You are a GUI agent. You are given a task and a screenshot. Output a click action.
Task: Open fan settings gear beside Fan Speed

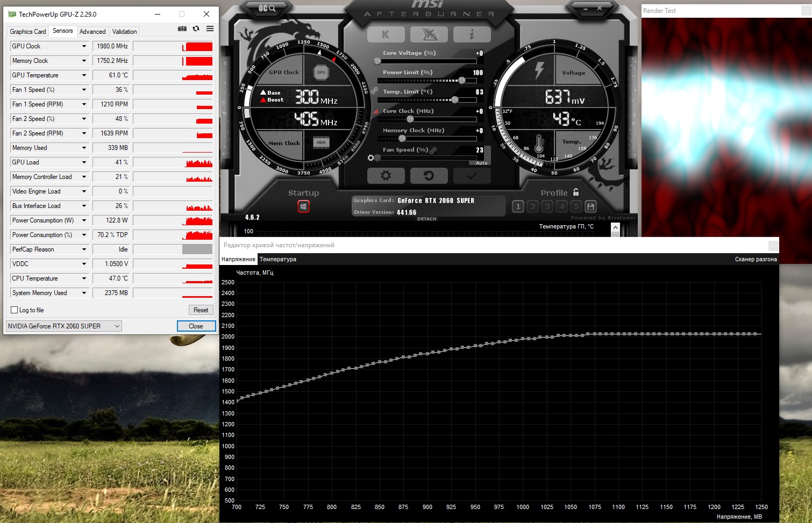(x=371, y=157)
